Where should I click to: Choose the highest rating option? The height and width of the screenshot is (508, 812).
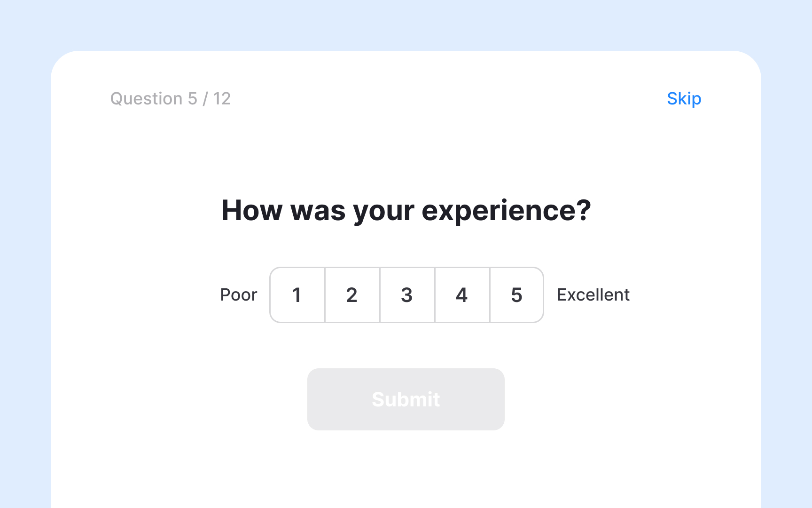516,295
